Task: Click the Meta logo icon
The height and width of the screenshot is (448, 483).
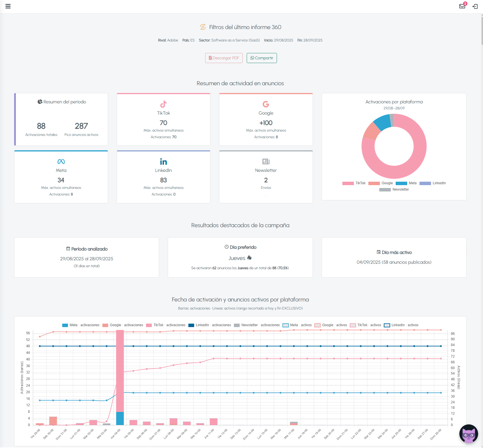Action: coord(61,161)
